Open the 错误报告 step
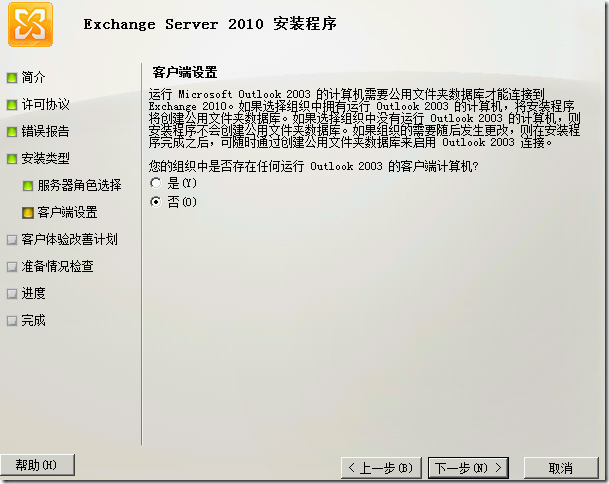Image resolution: width=609 pixels, height=484 pixels. [x=45, y=131]
